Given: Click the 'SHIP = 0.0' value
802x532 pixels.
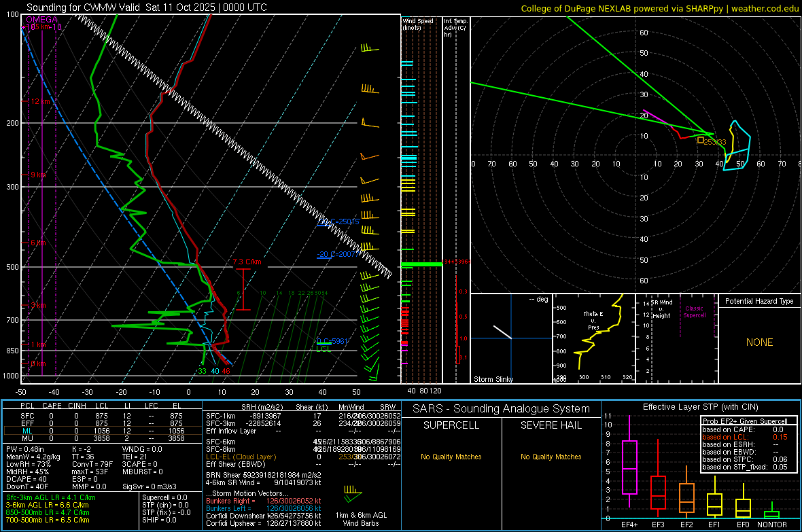Looking at the screenshot, I should point(159,520).
